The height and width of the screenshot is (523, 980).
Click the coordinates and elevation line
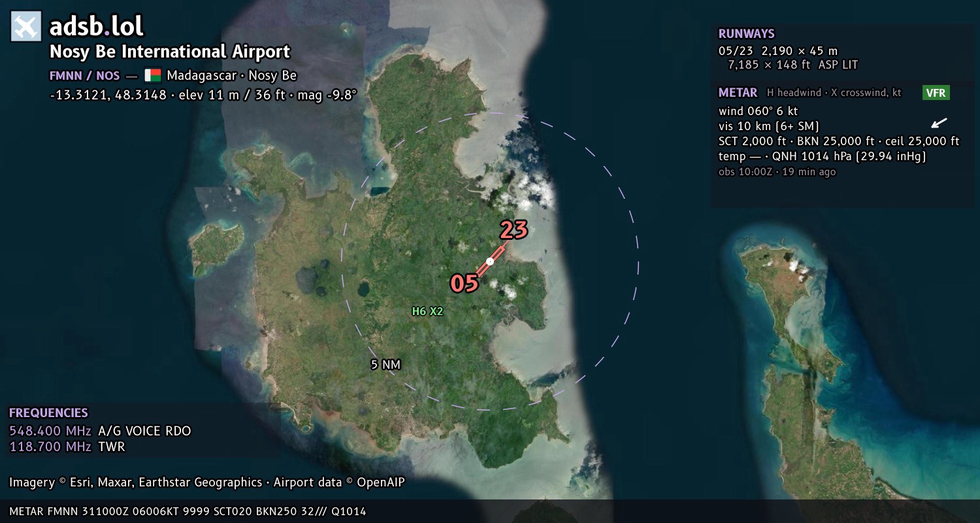pos(203,94)
